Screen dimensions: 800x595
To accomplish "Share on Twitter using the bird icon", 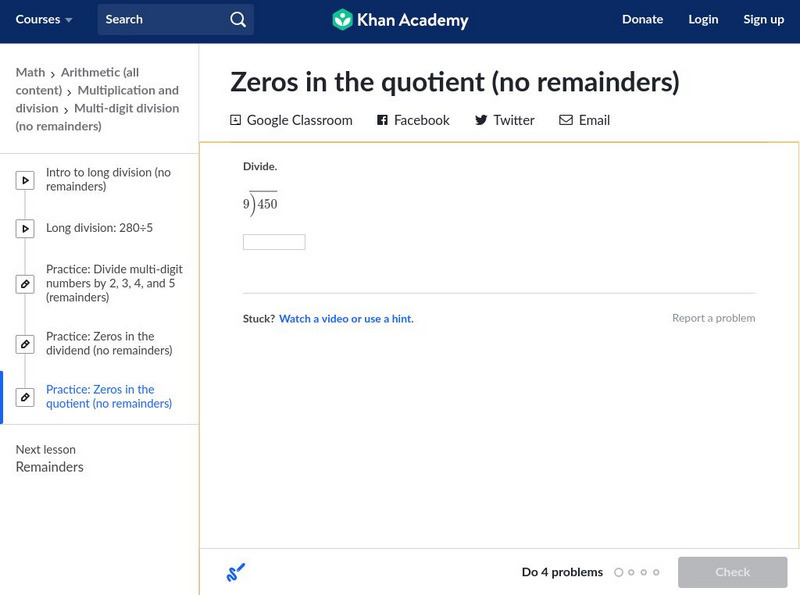I will [478, 120].
